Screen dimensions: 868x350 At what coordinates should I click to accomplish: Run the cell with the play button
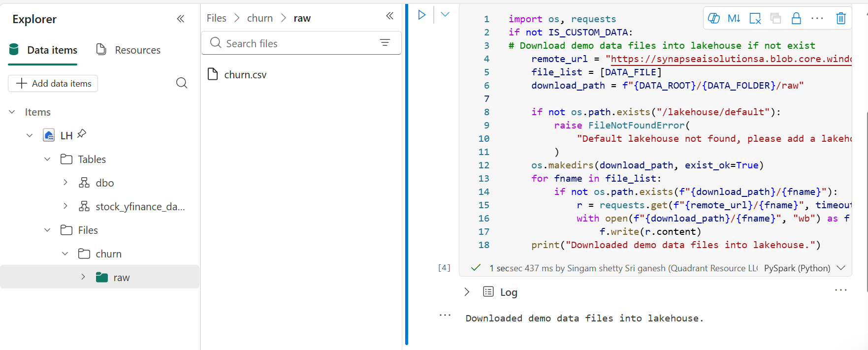tap(421, 15)
